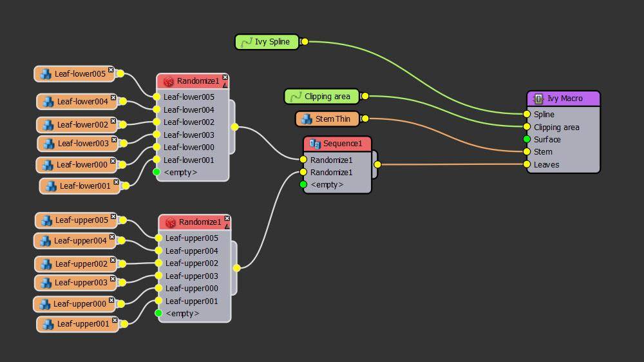
Task: Click the Sequence1 node header icon
Action: (315, 144)
